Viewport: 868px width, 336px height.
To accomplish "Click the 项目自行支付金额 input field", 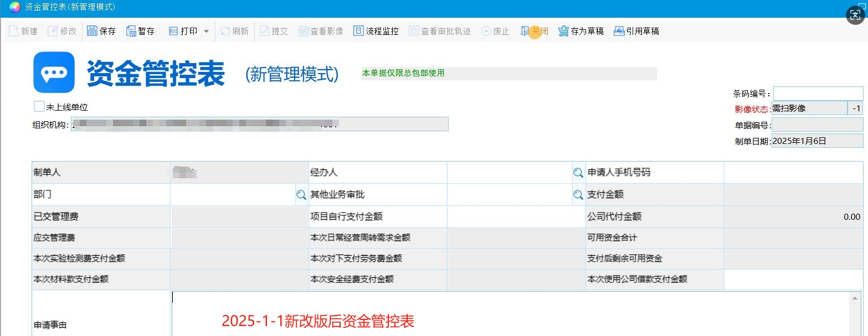I will point(516,217).
